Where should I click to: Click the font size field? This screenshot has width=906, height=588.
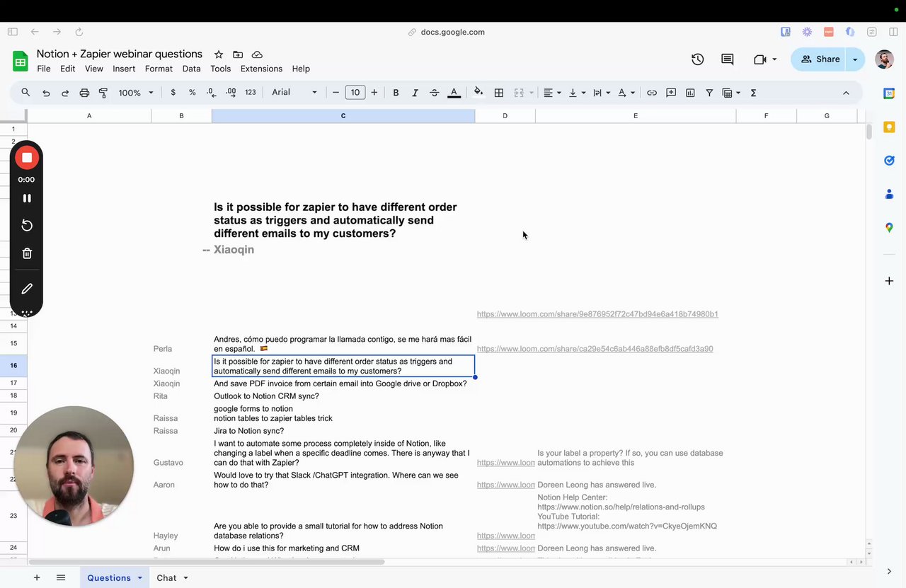tap(355, 93)
